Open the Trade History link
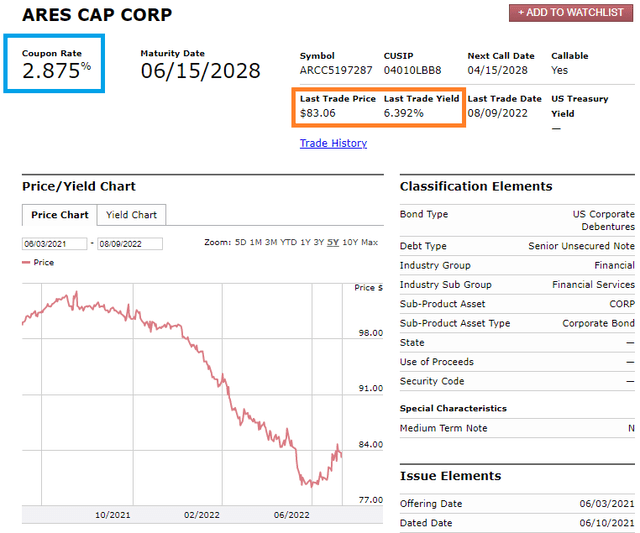Image resolution: width=640 pixels, height=533 pixels. coord(333,143)
